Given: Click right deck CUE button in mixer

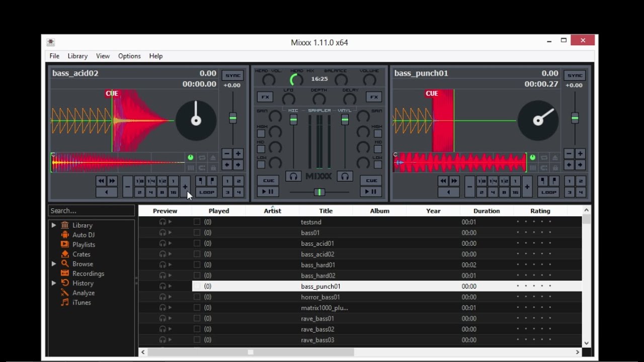Looking at the screenshot, I should click(371, 180).
